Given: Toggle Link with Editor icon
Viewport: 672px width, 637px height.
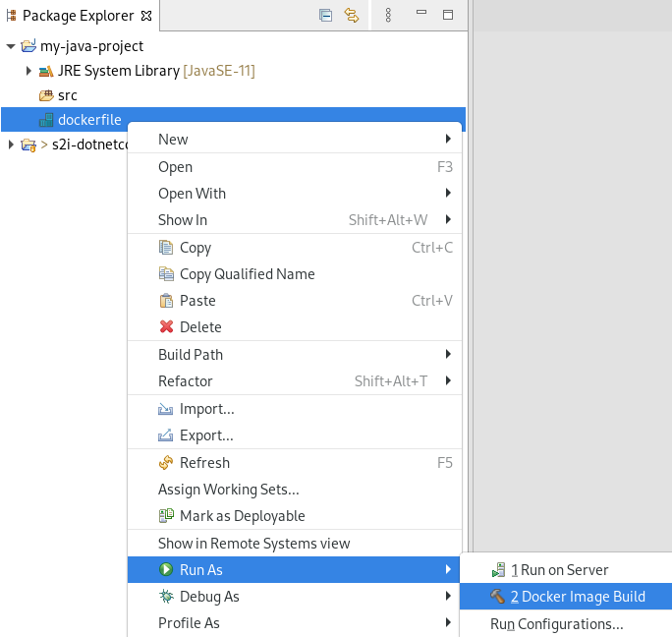Looking at the screenshot, I should coord(352,15).
